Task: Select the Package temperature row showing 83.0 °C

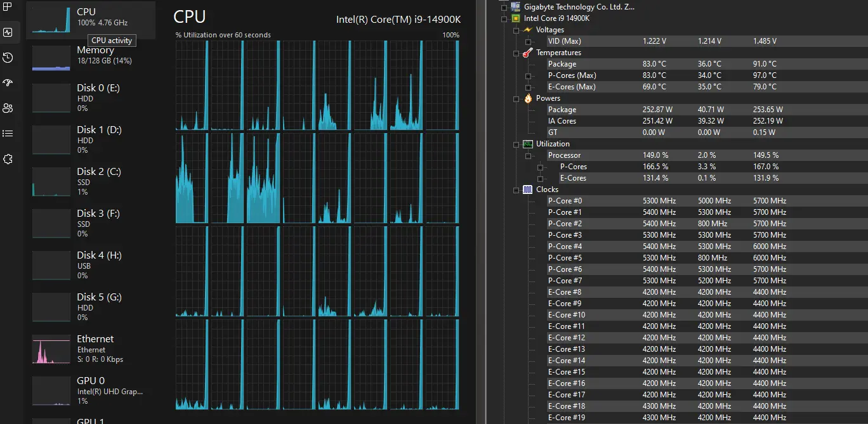Action: [707, 64]
